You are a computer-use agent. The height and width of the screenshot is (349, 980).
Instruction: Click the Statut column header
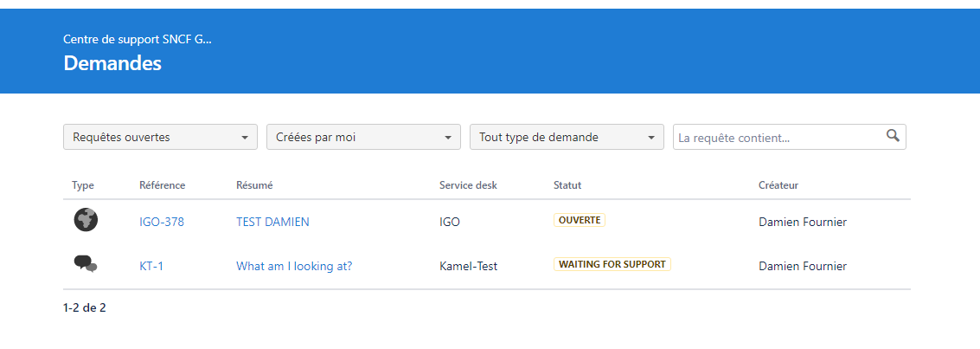pyautogui.click(x=567, y=185)
